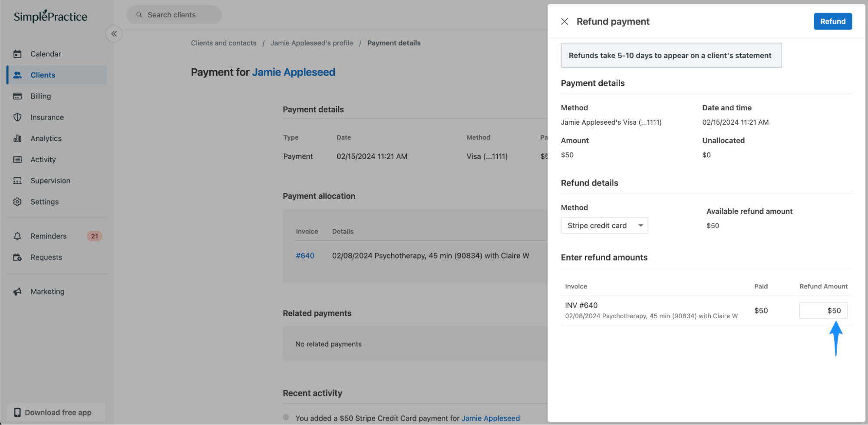
Task: Open the Calendar menu item
Action: 46,54
